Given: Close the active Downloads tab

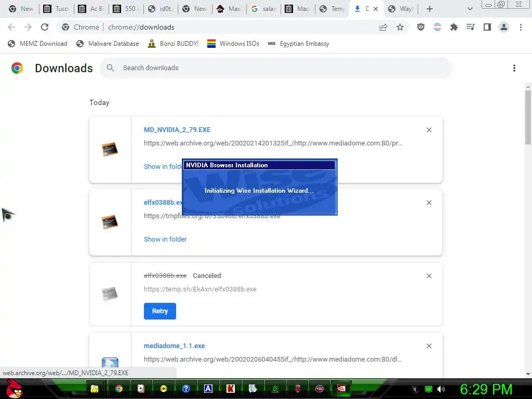Looking at the screenshot, I should [x=376, y=9].
